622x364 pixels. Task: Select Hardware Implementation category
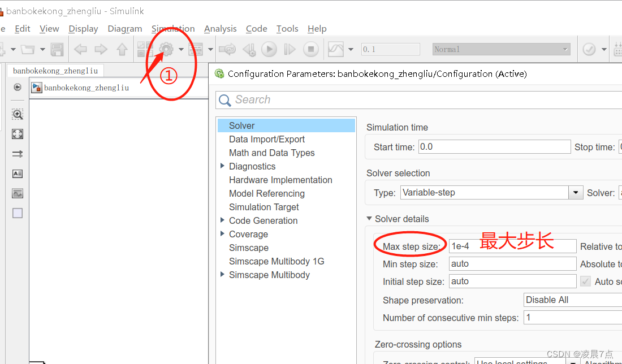click(x=280, y=180)
